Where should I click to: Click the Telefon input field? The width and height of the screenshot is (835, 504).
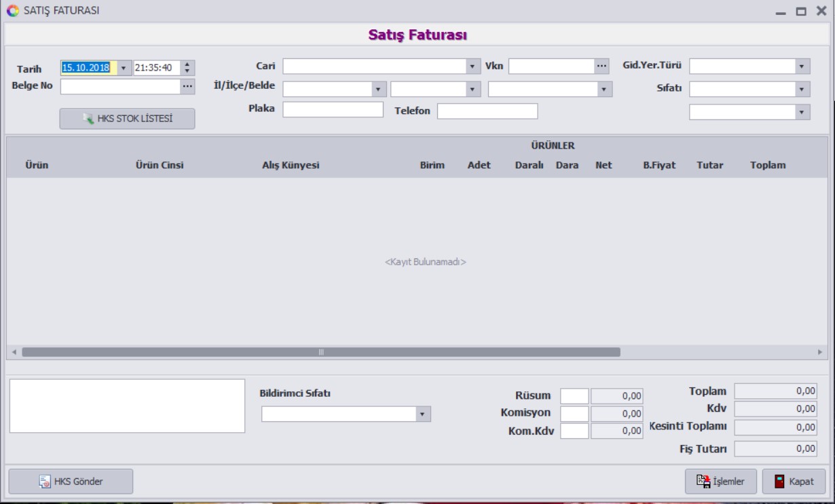(487, 111)
